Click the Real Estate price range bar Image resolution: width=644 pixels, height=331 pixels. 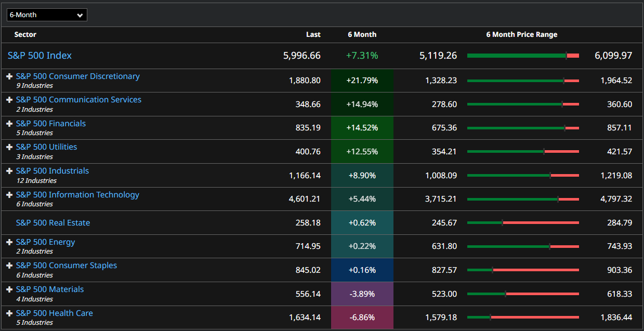click(523, 222)
